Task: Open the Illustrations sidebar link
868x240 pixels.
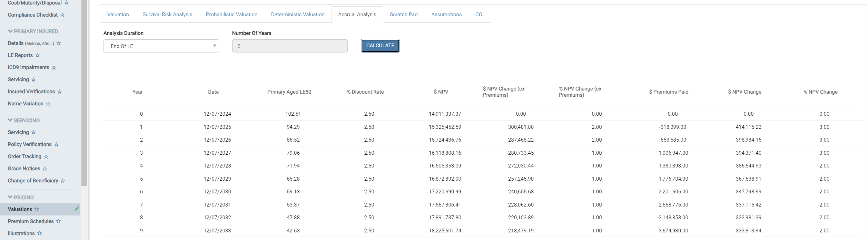Action: coord(21,233)
